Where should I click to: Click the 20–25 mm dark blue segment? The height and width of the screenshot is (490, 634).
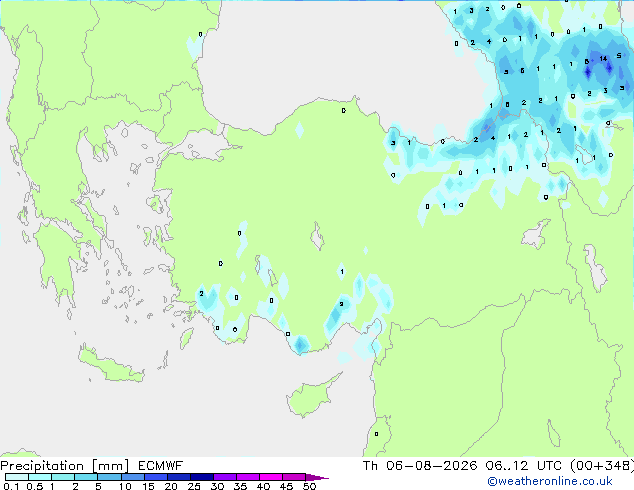[178, 477]
